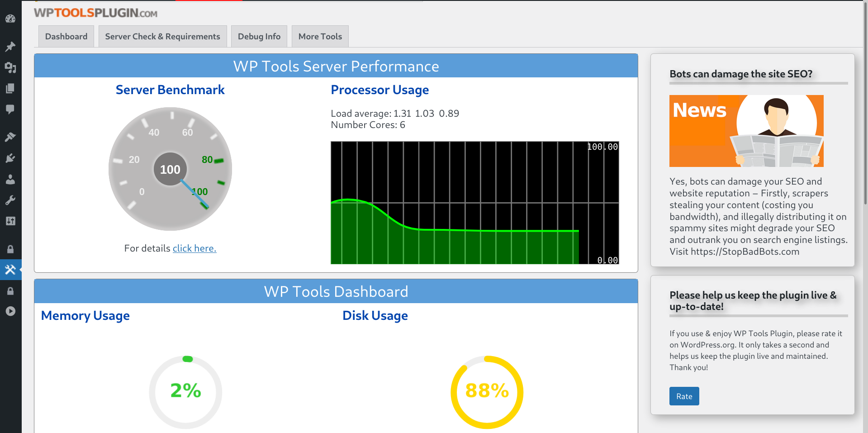The height and width of the screenshot is (433, 868).
Task: Switch to the Server Check & Requirements tab
Action: pyautogui.click(x=162, y=36)
